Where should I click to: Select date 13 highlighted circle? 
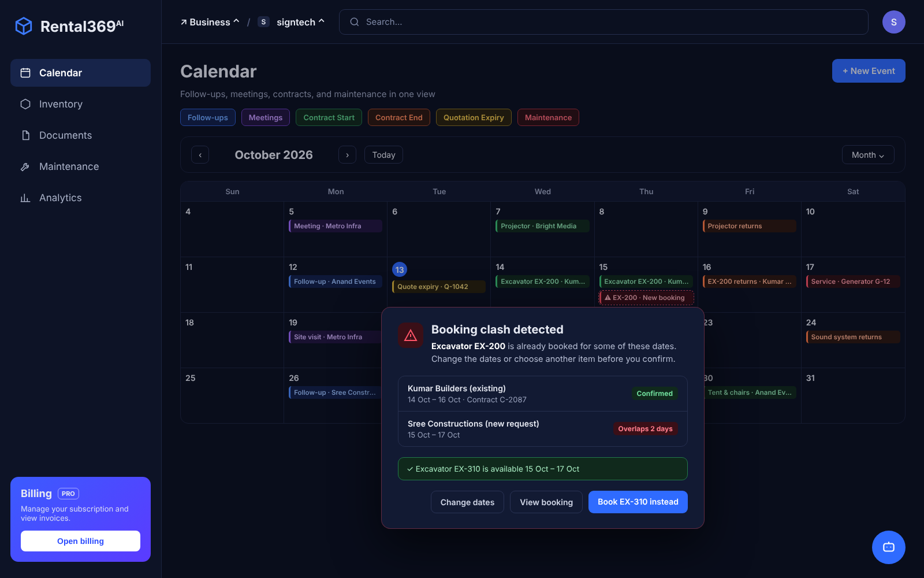point(400,269)
